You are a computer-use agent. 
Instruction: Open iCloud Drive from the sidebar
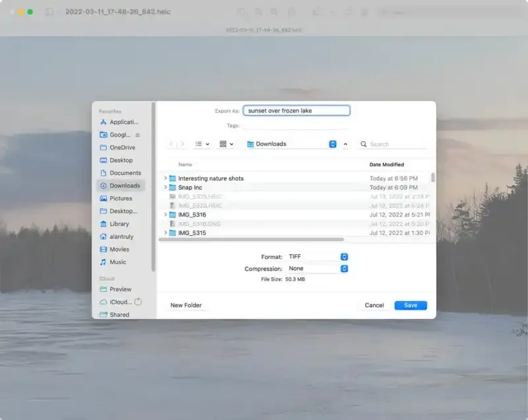(121, 302)
